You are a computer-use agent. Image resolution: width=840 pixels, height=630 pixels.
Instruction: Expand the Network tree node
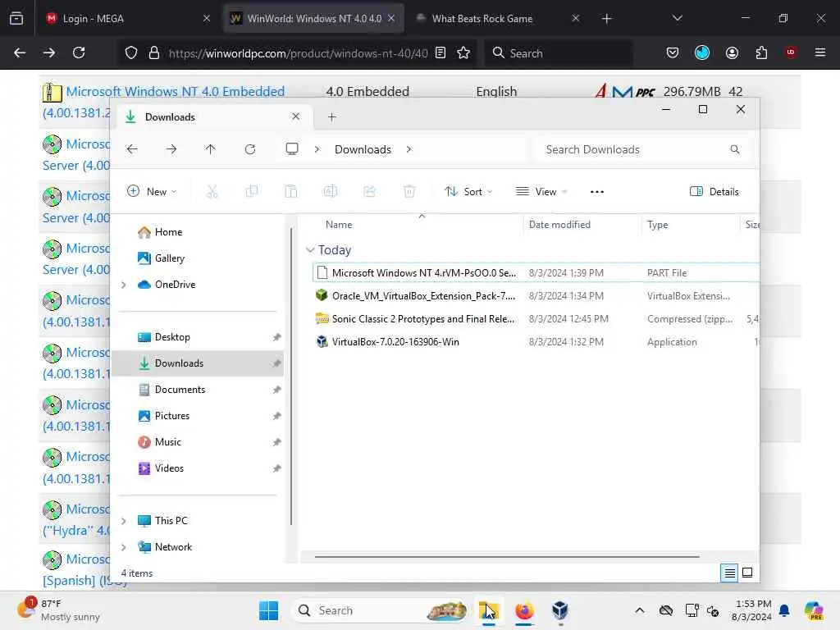[124, 547]
